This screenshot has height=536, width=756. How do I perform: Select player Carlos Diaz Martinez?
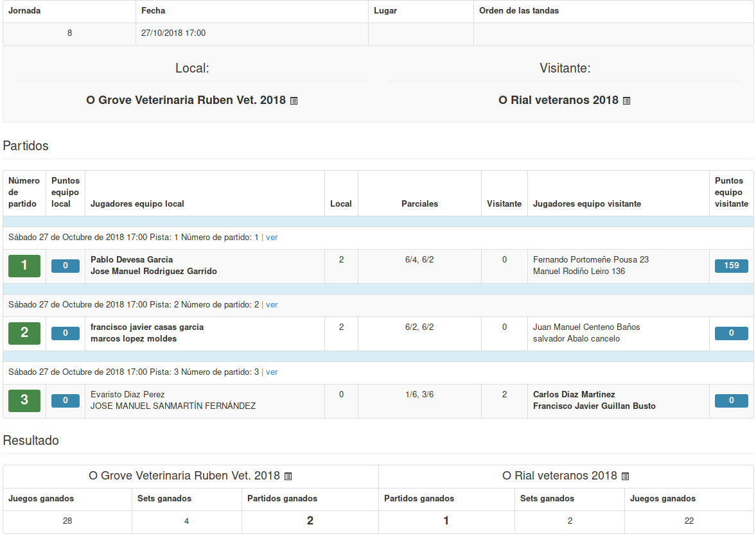tap(574, 395)
